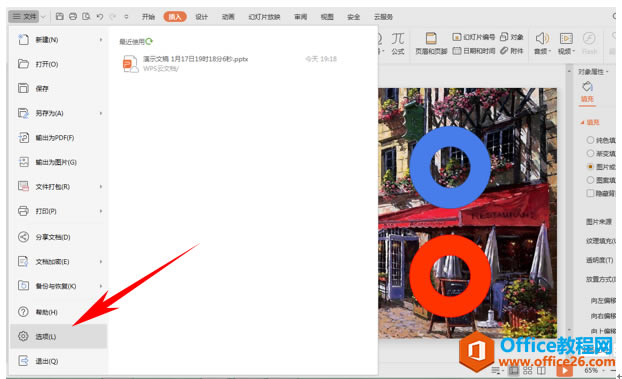Click the blue ring shape on the slide
The height and width of the screenshot is (379, 622).
pos(419,167)
